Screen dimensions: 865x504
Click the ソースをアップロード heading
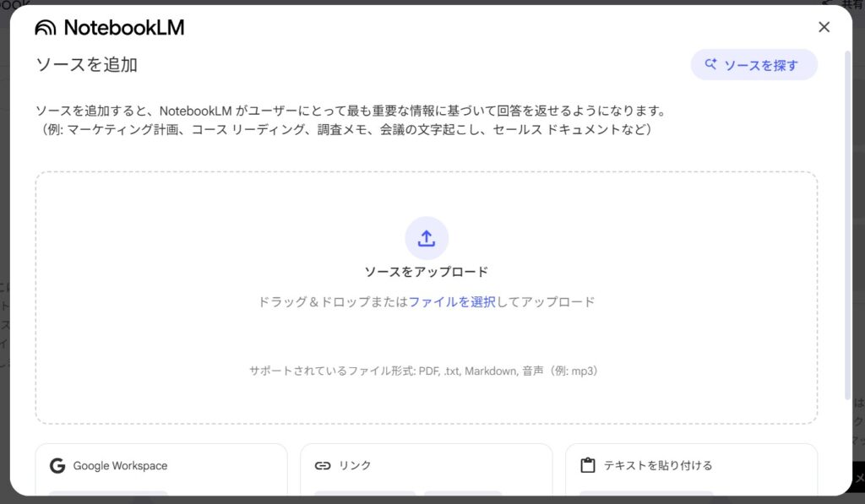pyautogui.click(x=427, y=272)
